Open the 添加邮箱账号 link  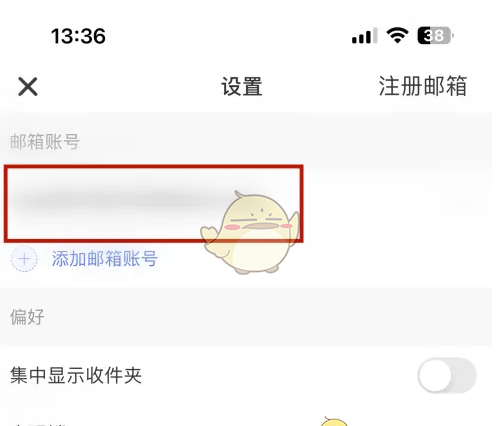pyautogui.click(x=104, y=259)
